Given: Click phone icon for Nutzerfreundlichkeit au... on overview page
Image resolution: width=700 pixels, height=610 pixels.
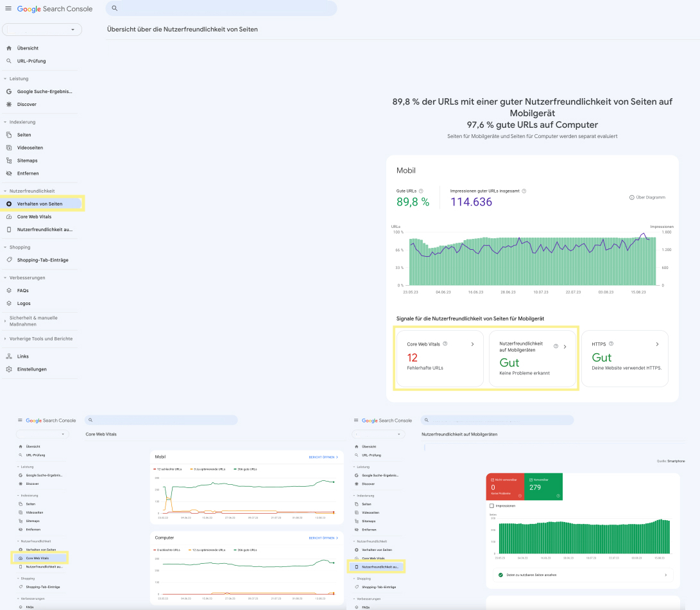Looking at the screenshot, I should pos(9,229).
